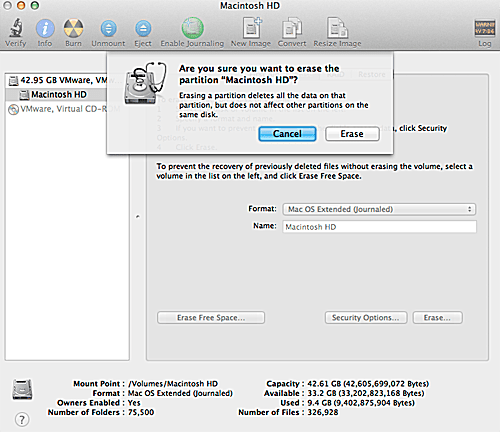
Task: Click the Convert toolbar icon
Action: [292, 28]
